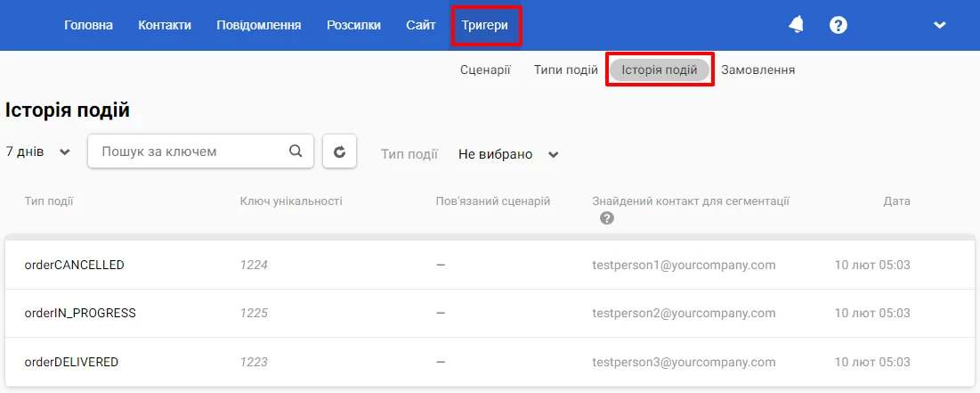Open the Не вибрано event type dropdown
The image size is (980, 393).
pos(508,154)
